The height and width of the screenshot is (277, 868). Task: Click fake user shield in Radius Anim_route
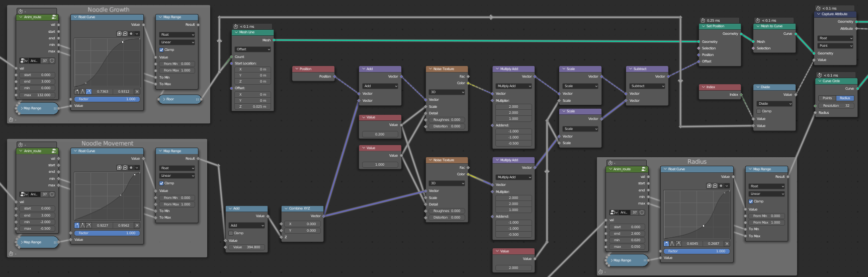642,213
